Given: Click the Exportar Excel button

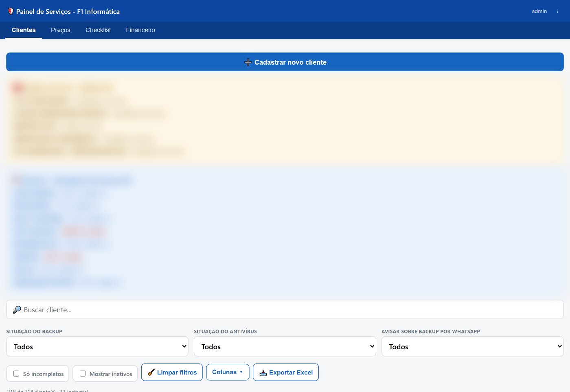Looking at the screenshot, I should click(286, 372).
